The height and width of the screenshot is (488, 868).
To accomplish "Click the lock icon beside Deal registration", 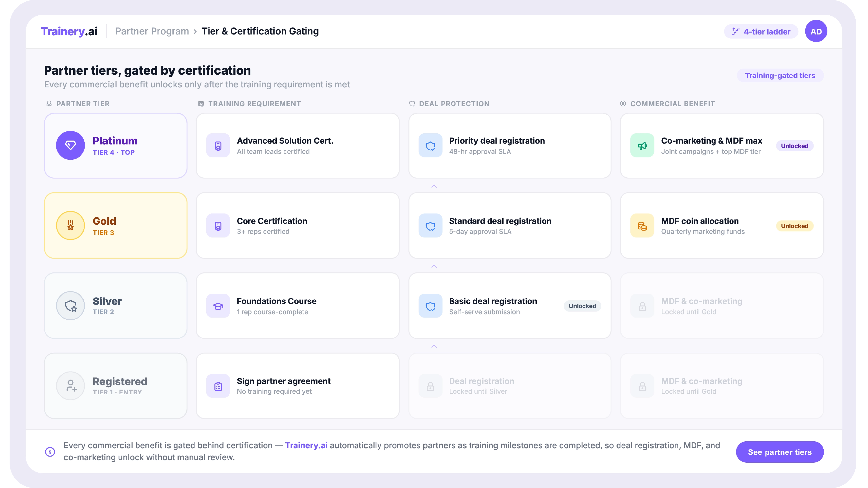I will 430,386.
